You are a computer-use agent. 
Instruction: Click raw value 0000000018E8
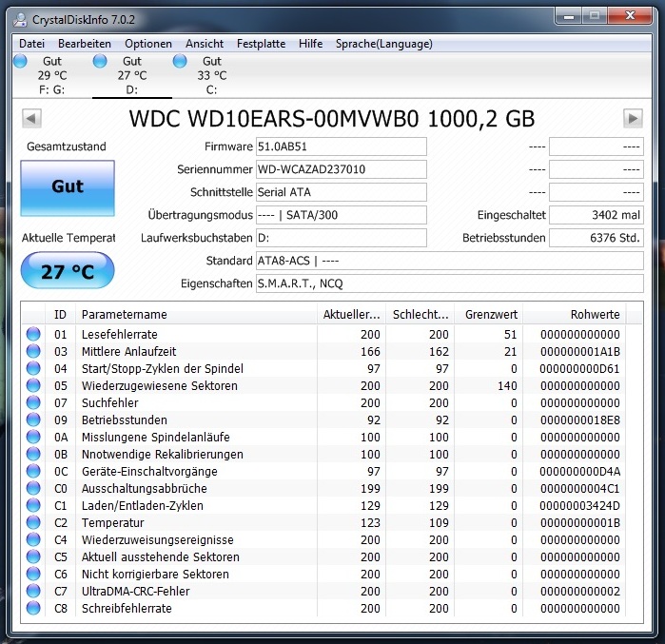point(580,420)
